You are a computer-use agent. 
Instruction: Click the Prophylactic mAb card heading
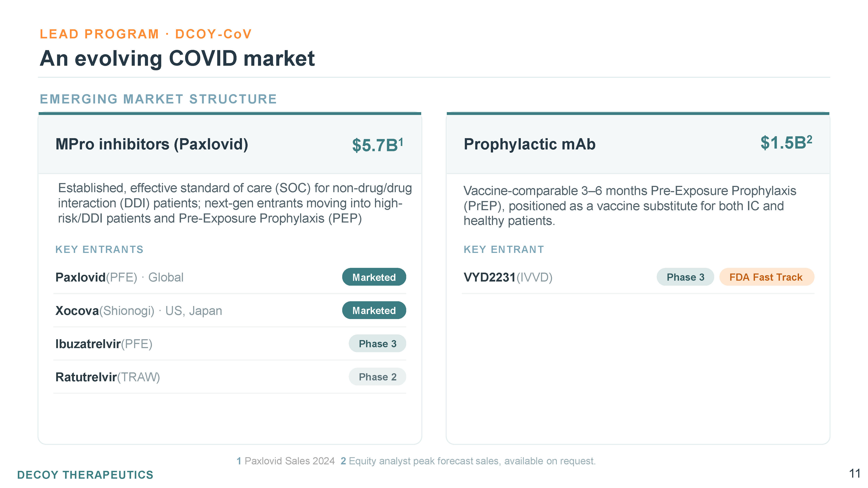[x=530, y=144]
